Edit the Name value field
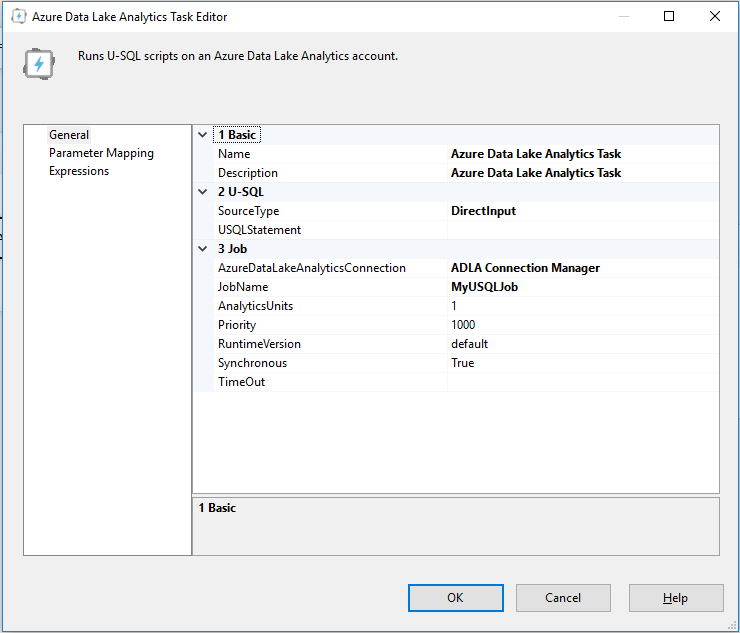740x633 pixels. point(583,154)
